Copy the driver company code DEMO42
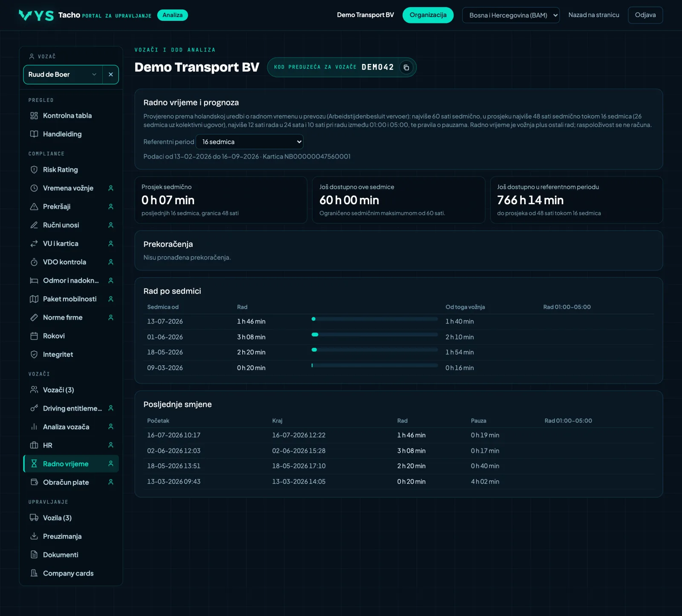This screenshot has width=682, height=616. click(x=406, y=67)
